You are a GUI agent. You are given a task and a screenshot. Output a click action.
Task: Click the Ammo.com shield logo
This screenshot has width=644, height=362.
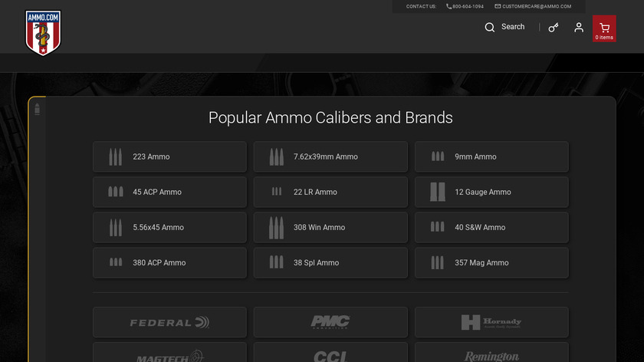(43, 33)
